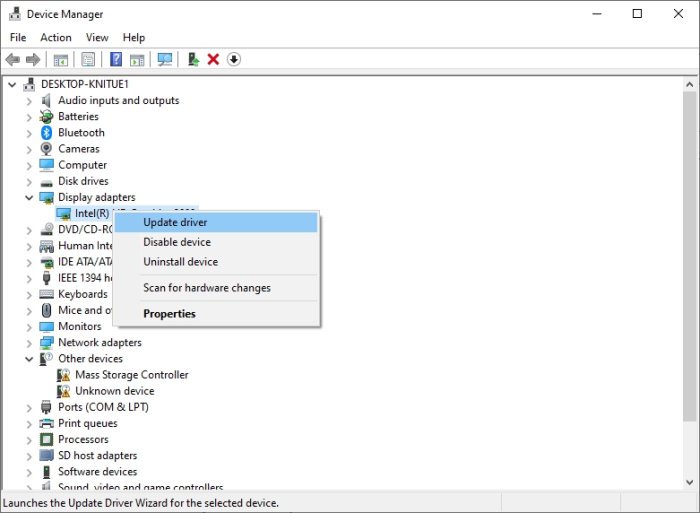Viewport: 700px width, 513px height.
Task: Select the DESKTOP-KNITUE1 computer name
Action: point(85,84)
